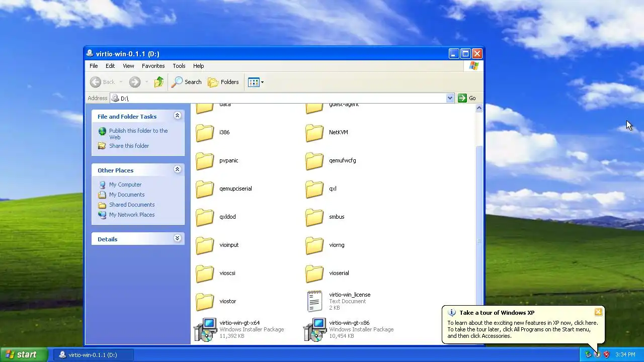Close the Windows XP tour balloon
The image size is (644, 362).
click(598, 312)
